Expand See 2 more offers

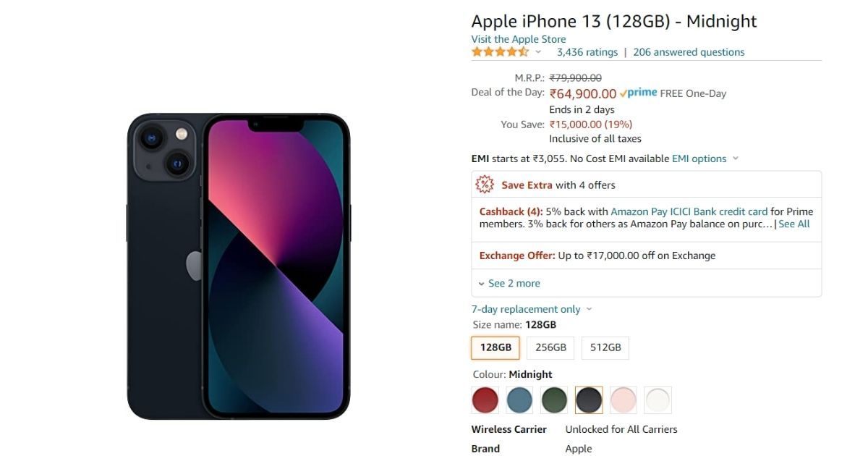(x=509, y=283)
